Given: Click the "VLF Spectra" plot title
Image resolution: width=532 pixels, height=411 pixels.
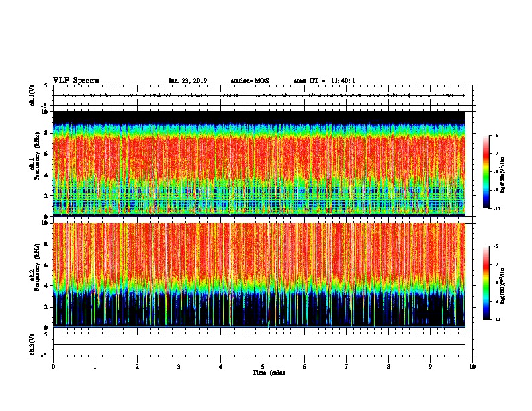Looking at the screenshot, I should tap(76, 81).
